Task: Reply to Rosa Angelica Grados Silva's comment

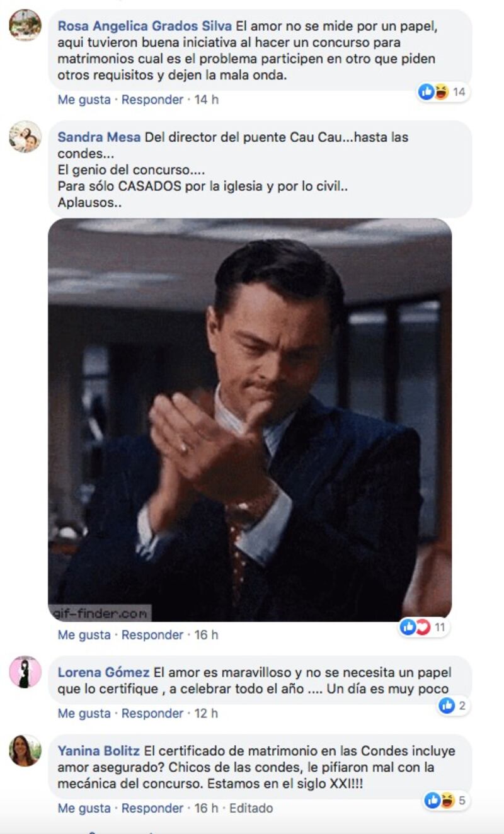Action: [152, 100]
